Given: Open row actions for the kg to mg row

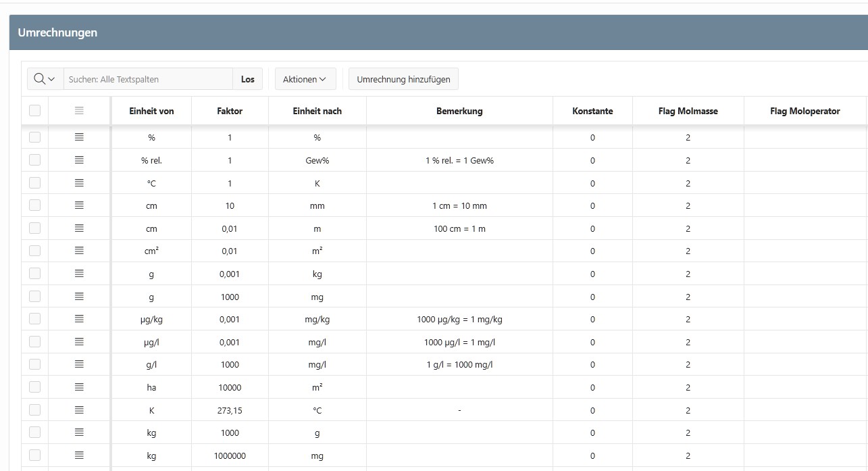Looking at the screenshot, I should [x=79, y=455].
